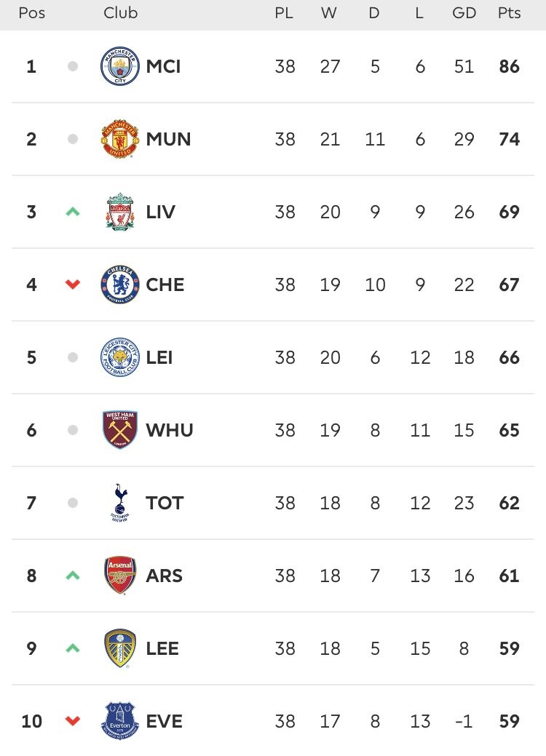Viewport: 546px width, 756px height.
Task: Select the Liverpool club badge
Action: pos(119,212)
